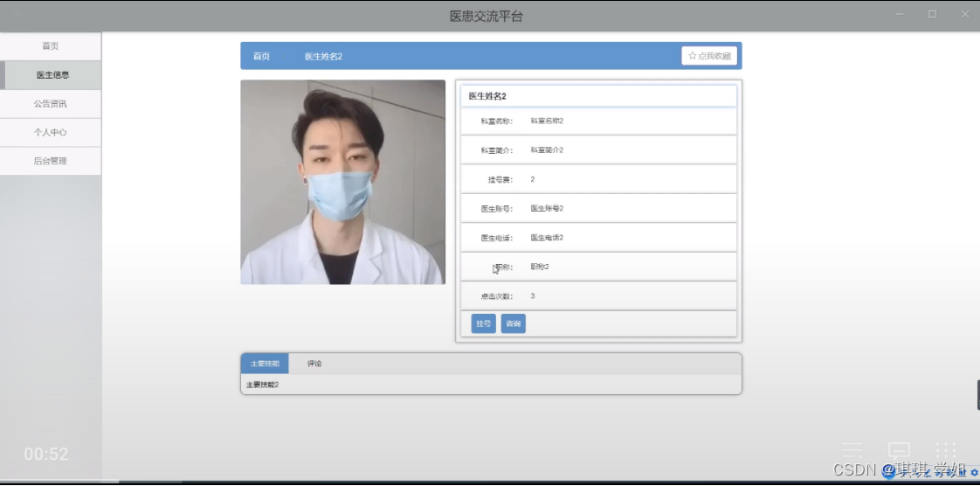
Task: Open 后台管理 in the sidebar
Action: [x=51, y=161]
